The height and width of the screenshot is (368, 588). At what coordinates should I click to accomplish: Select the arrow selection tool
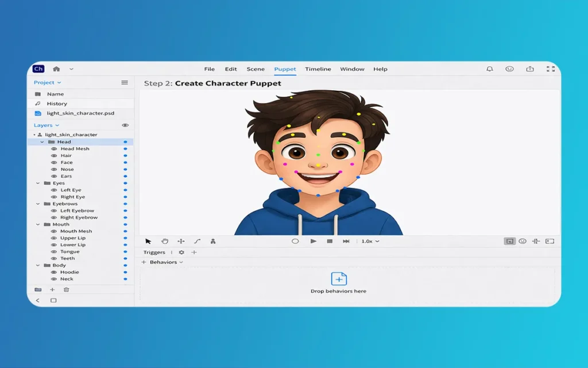tap(148, 241)
